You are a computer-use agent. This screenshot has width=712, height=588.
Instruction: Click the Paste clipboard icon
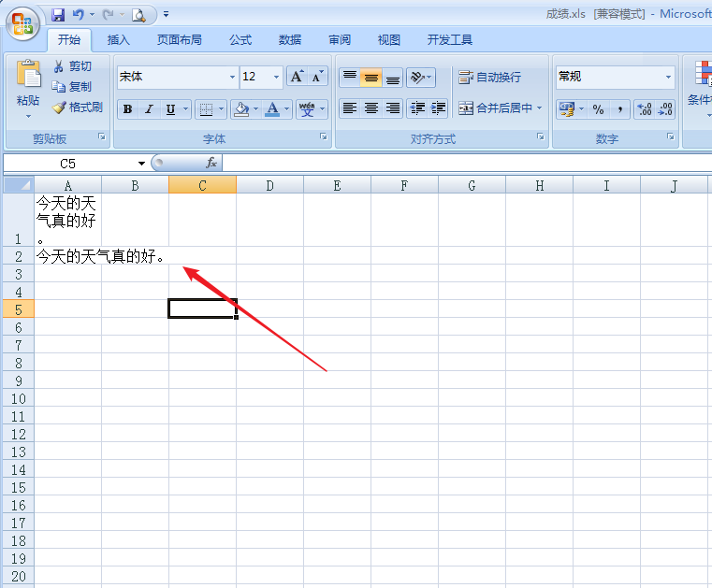(28, 74)
